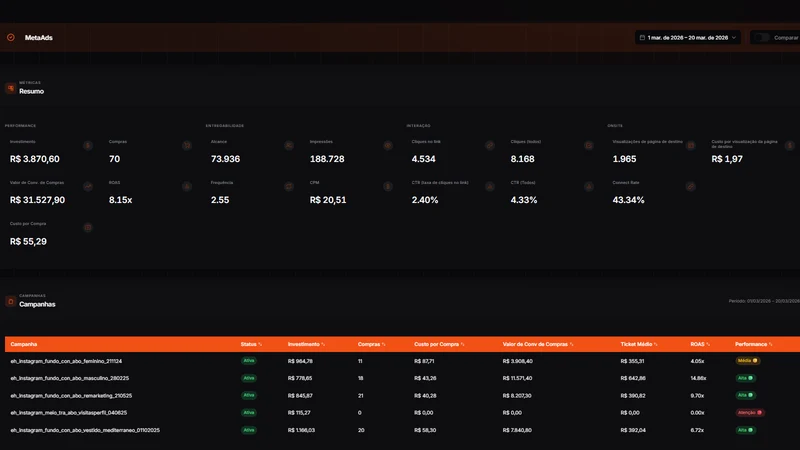
Task: Click the Média performance badge
Action: coord(747,361)
